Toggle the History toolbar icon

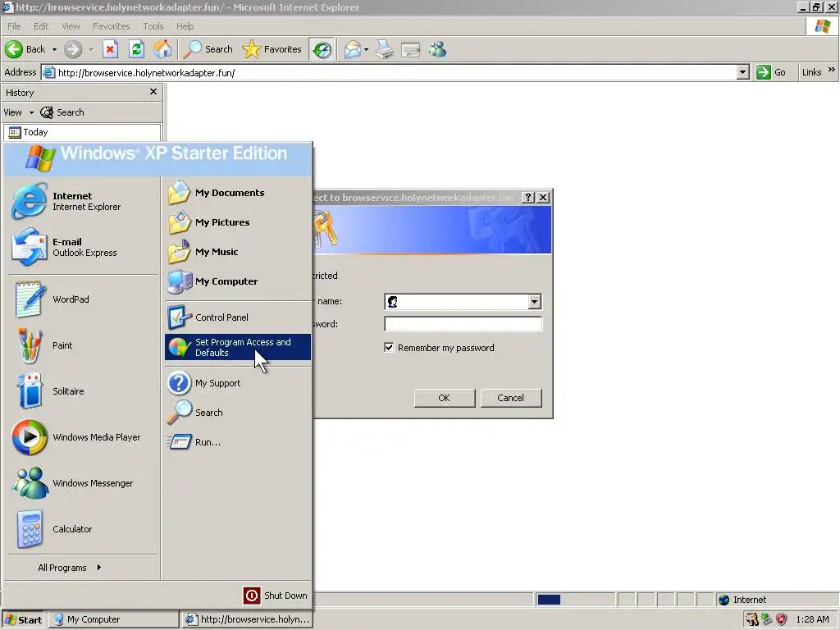pyautogui.click(x=322, y=49)
